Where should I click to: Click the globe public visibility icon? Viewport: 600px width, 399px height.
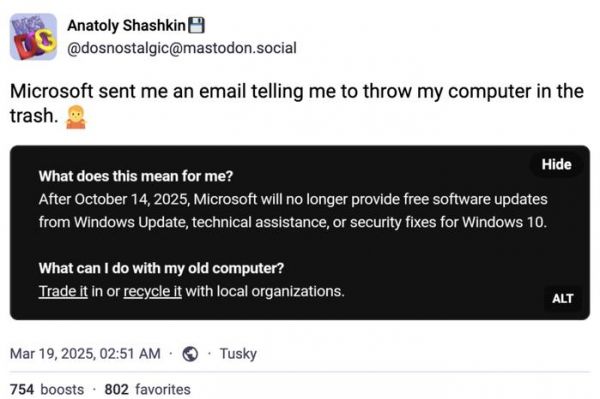click(190, 354)
